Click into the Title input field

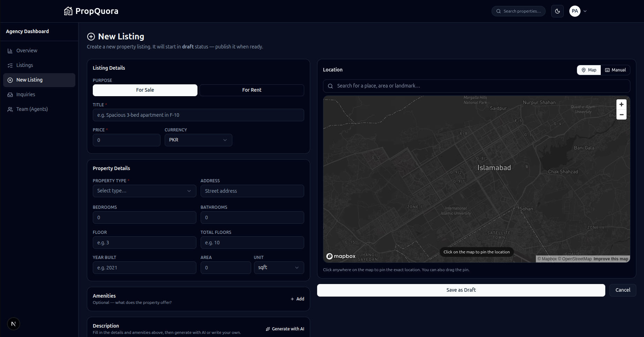[x=199, y=115]
